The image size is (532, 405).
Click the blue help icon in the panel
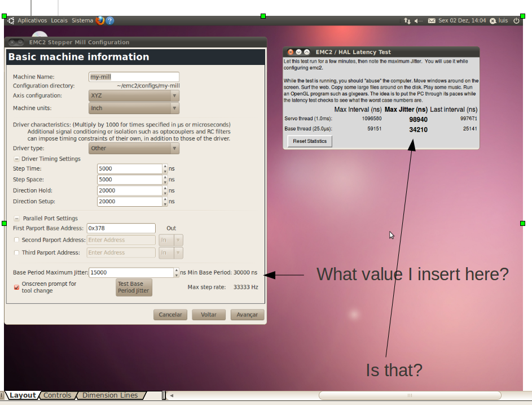pyautogui.click(x=109, y=21)
